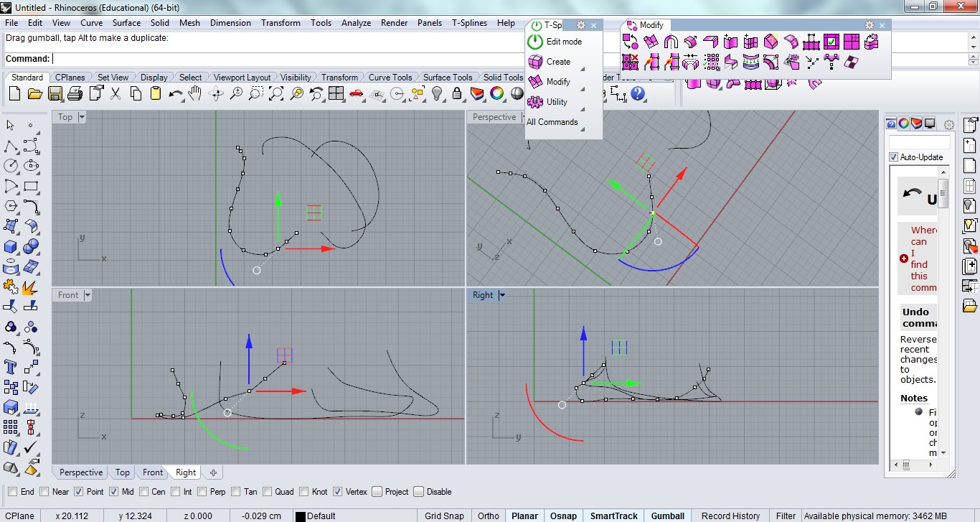
Task: Uncheck the Vertex osnap checkbox
Action: (337, 492)
